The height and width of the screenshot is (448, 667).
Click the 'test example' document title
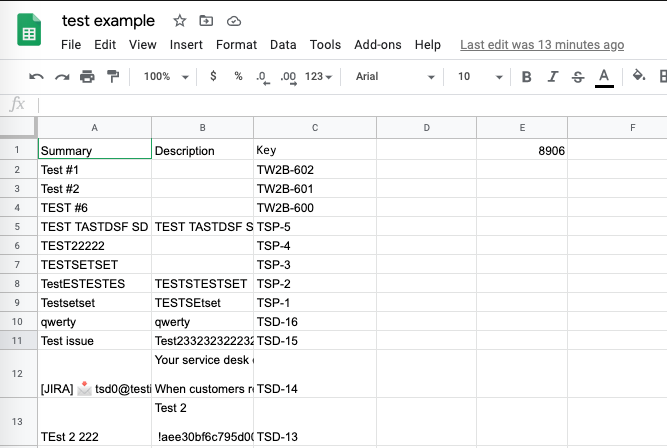point(108,20)
